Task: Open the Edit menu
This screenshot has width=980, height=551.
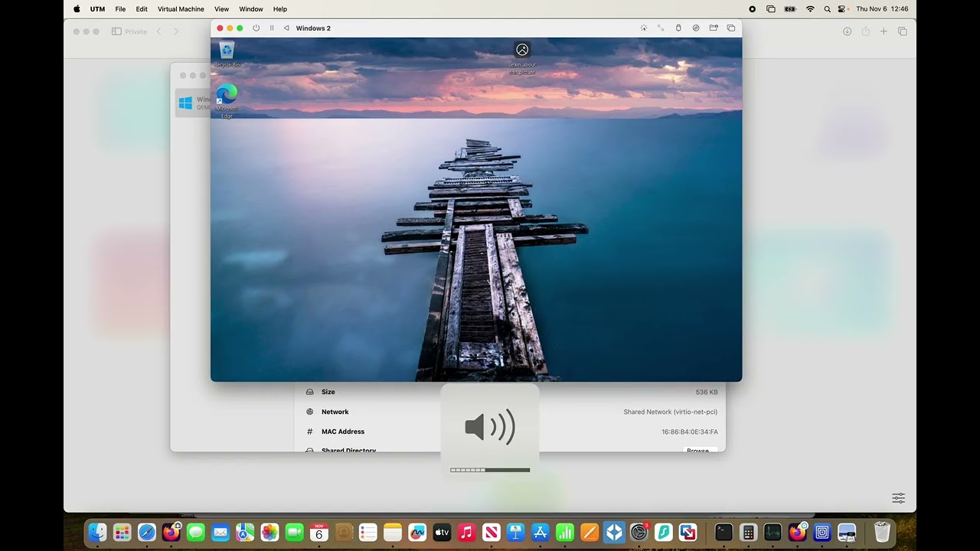Action: 142,9
